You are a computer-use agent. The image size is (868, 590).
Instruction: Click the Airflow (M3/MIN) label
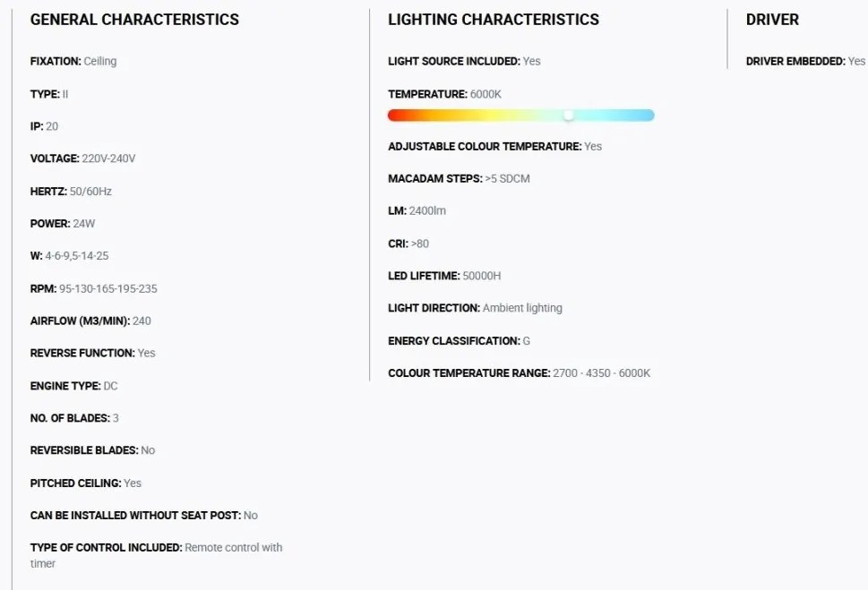(81, 321)
